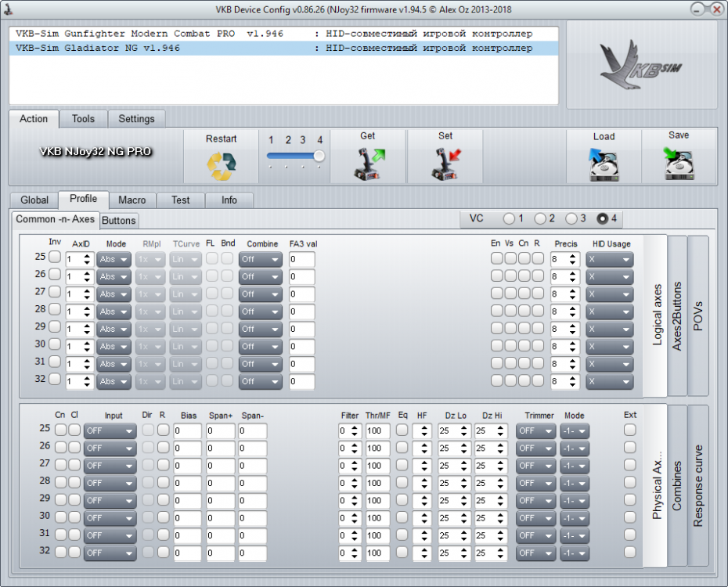Open the Macro tab

click(132, 200)
